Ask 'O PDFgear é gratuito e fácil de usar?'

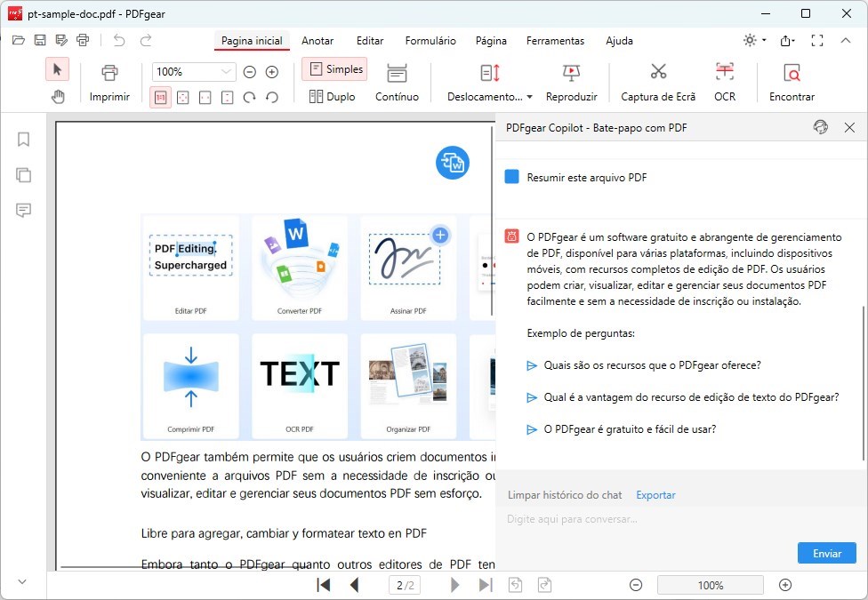[630, 429]
